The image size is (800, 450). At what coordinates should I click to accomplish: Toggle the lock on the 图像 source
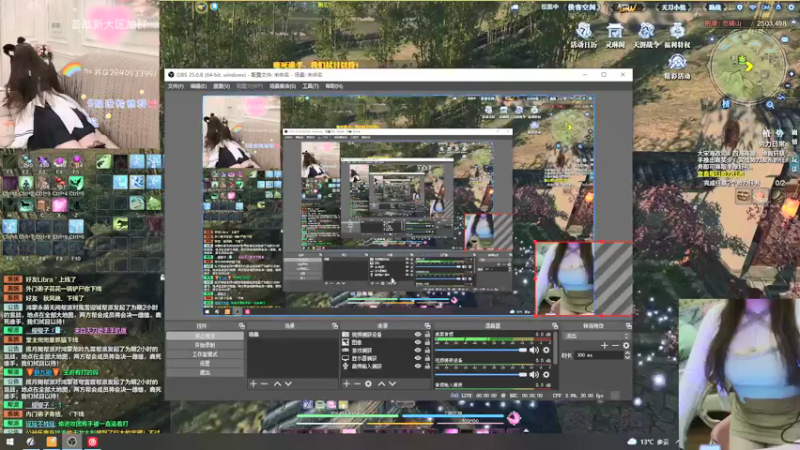(x=427, y=342)
